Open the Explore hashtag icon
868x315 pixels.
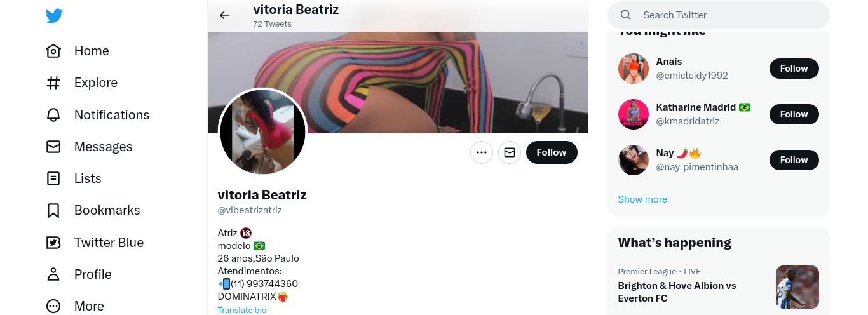click(53, 83)
